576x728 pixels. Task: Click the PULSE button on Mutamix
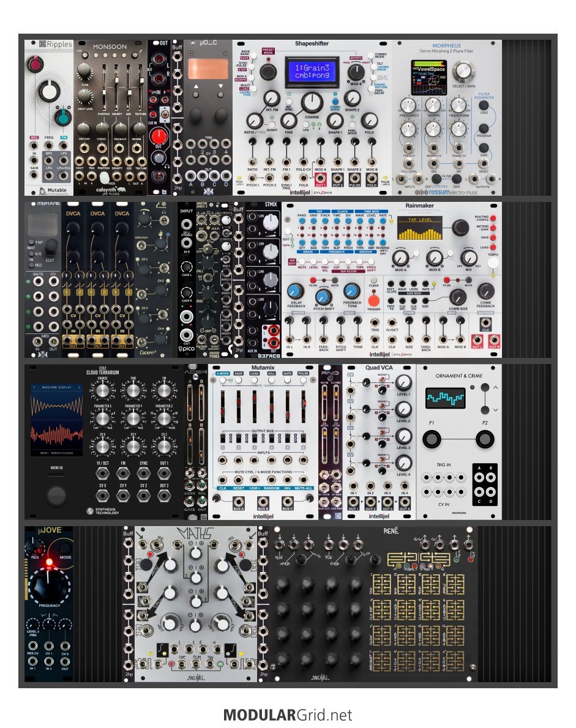304,380
